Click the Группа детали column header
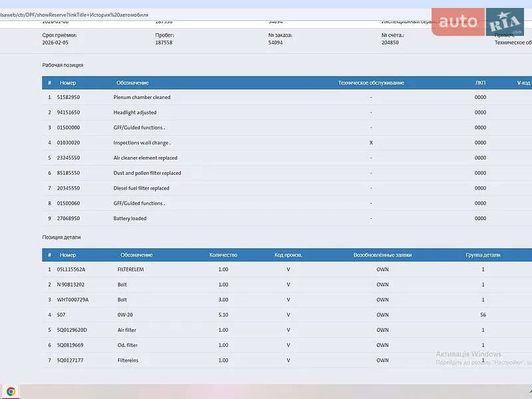 (483, 255)
